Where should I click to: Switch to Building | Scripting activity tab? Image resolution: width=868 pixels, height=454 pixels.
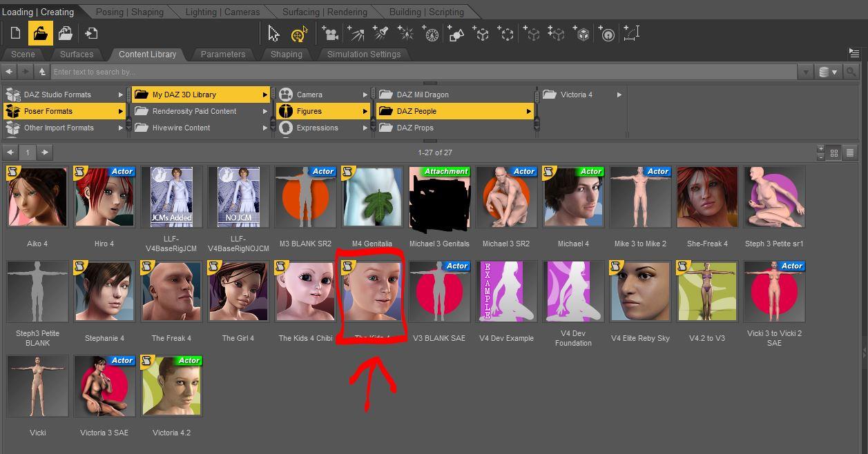tap(426, 12)
